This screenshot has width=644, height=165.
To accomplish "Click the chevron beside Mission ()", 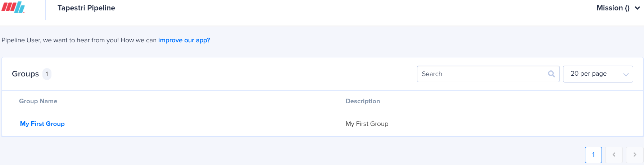I will (x=637, y=8).
